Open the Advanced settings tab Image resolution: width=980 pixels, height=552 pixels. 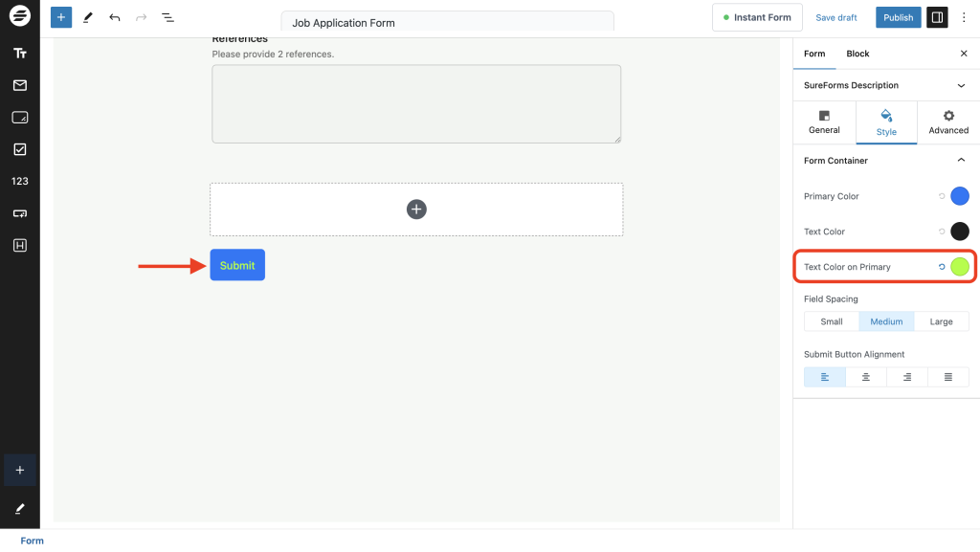[x=947, y=122]
